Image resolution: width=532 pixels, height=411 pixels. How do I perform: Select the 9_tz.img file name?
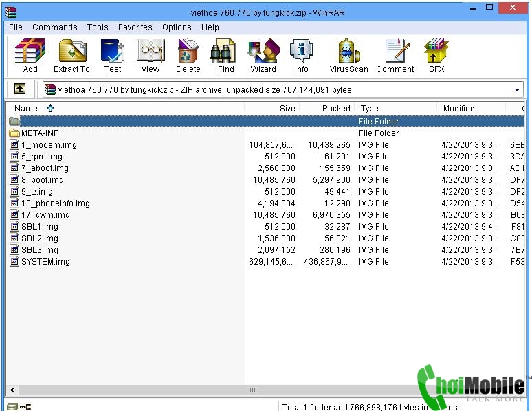tap(37, 192)
